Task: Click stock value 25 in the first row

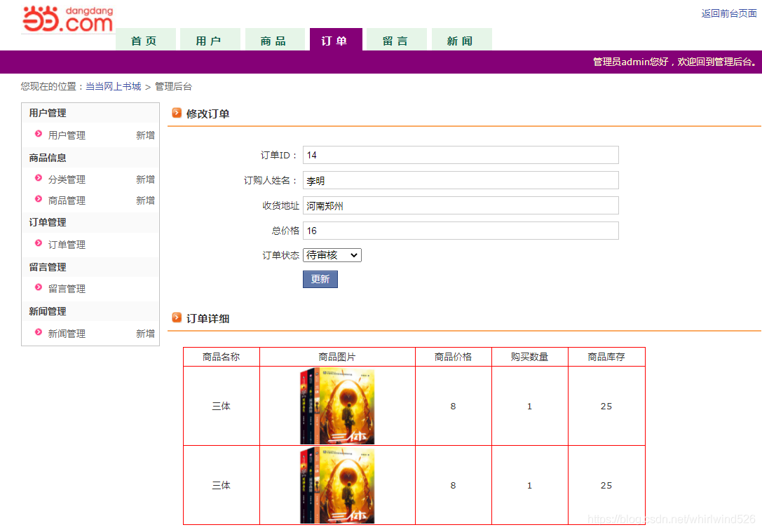Action: [x=606, y=406]
